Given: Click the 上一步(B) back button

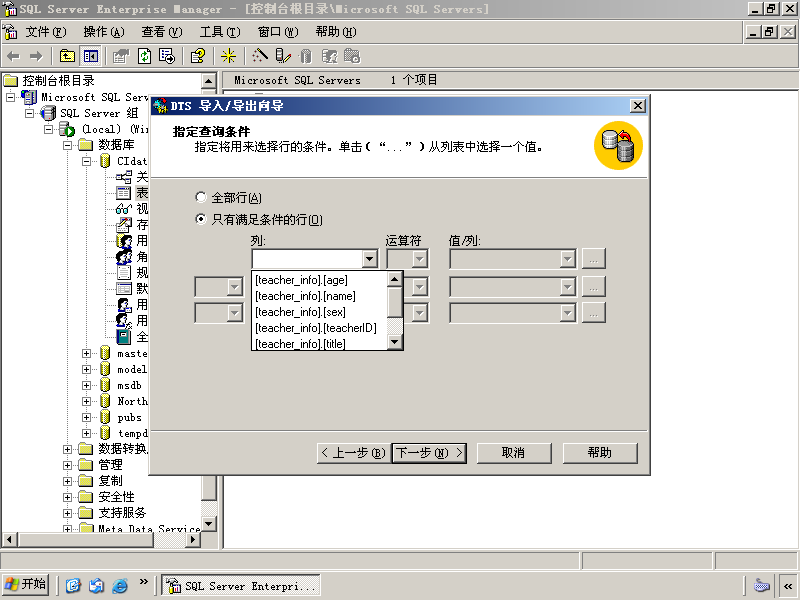Looking at the screenshot, I should coord(354,453).
